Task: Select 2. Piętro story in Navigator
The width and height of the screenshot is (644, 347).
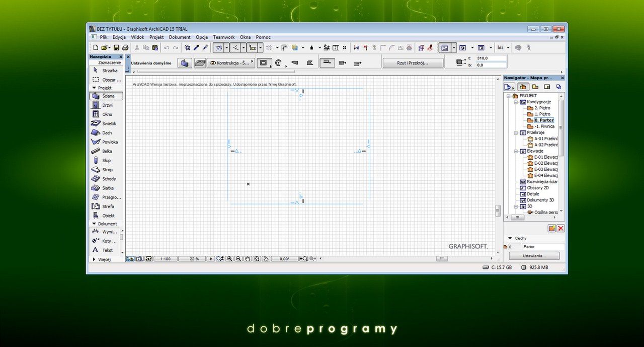Action: click(542, 108)
